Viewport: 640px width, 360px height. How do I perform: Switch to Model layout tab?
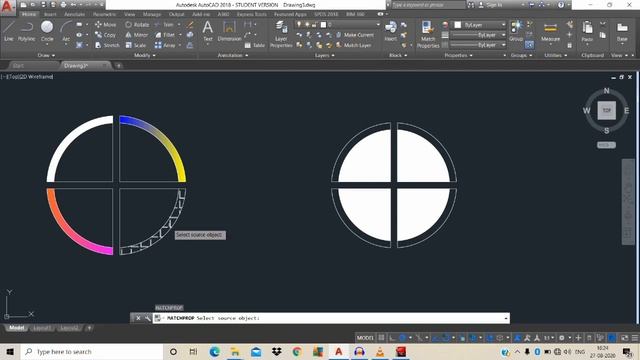pyautogui.click(x=16, y=328)
